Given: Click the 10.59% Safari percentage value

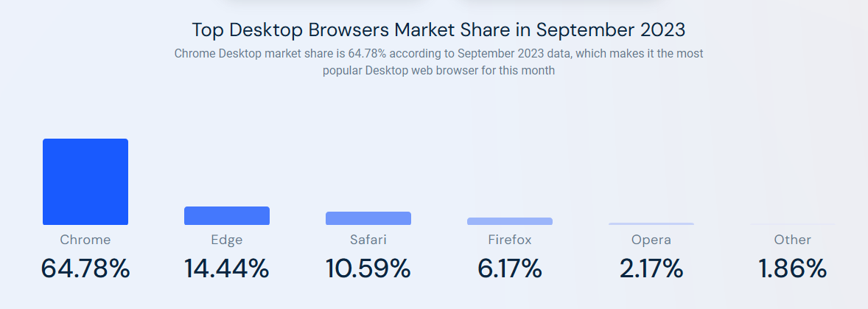Looking at the screenshot, I should coord(368,268).
